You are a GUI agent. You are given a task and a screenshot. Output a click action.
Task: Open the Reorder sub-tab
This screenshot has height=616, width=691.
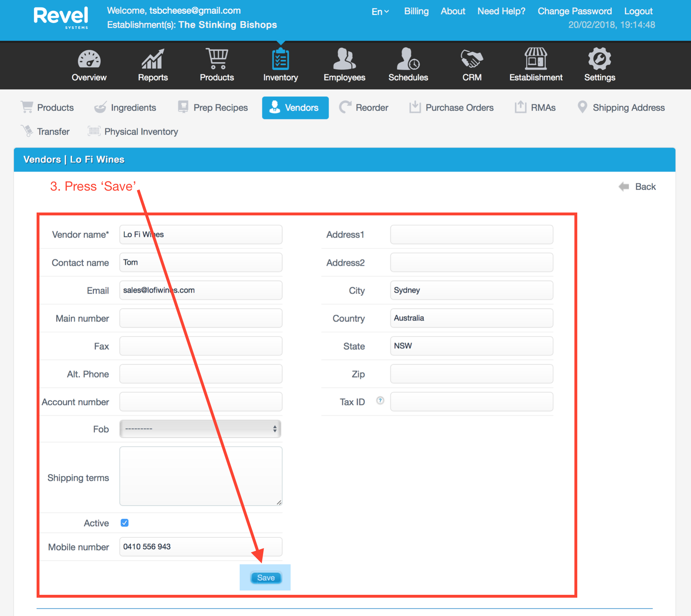[364, 108]
